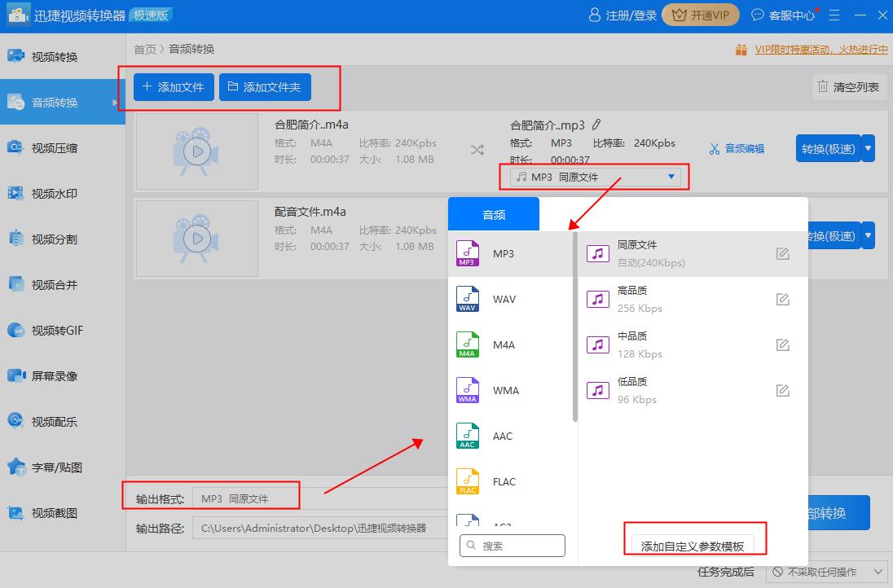
Task: Select the MP3 output format
Action: click(503, 253)
